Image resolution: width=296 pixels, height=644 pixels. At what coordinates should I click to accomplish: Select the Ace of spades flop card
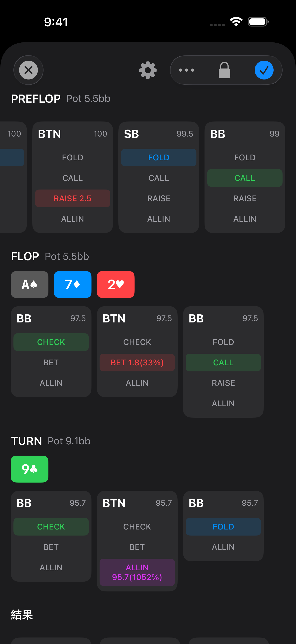[x=29, y=285]
